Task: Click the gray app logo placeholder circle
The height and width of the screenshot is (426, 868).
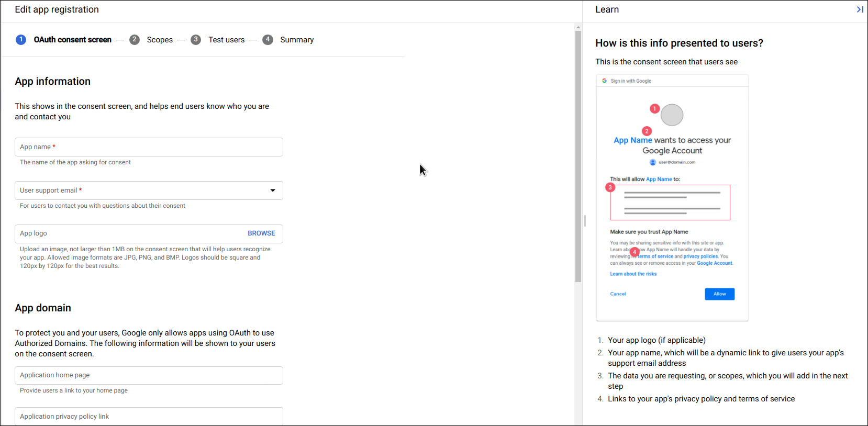Action: point(672,115)
